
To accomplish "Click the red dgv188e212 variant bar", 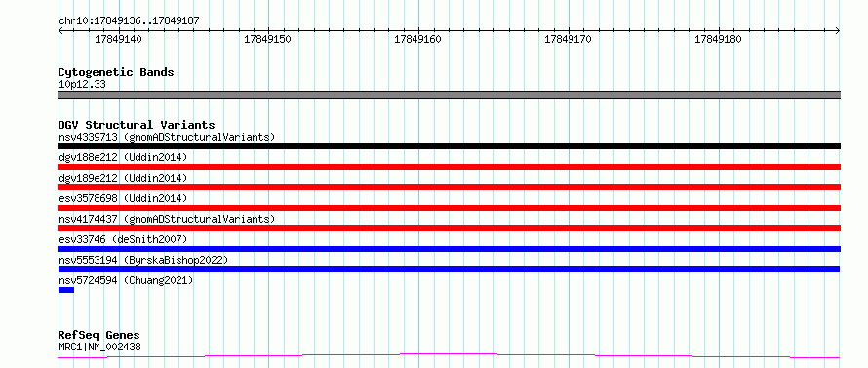I will (x=449, y=167).
